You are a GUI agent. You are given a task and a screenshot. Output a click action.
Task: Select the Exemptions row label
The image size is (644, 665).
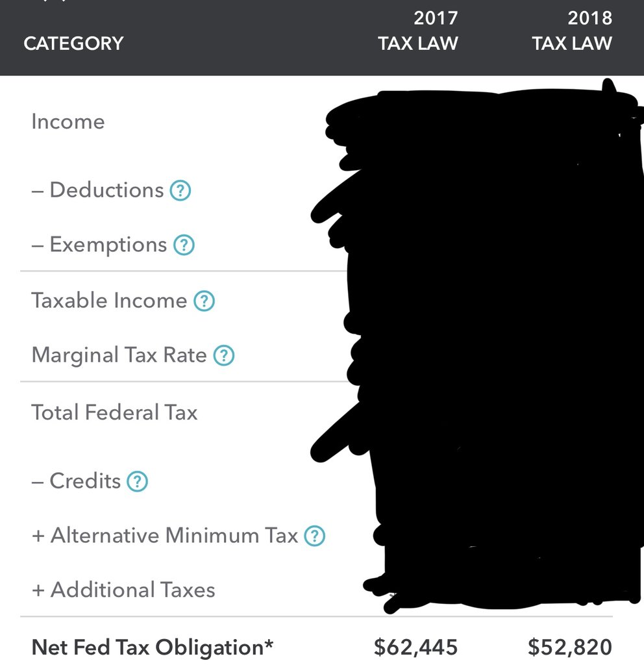(x=108, y=245)
